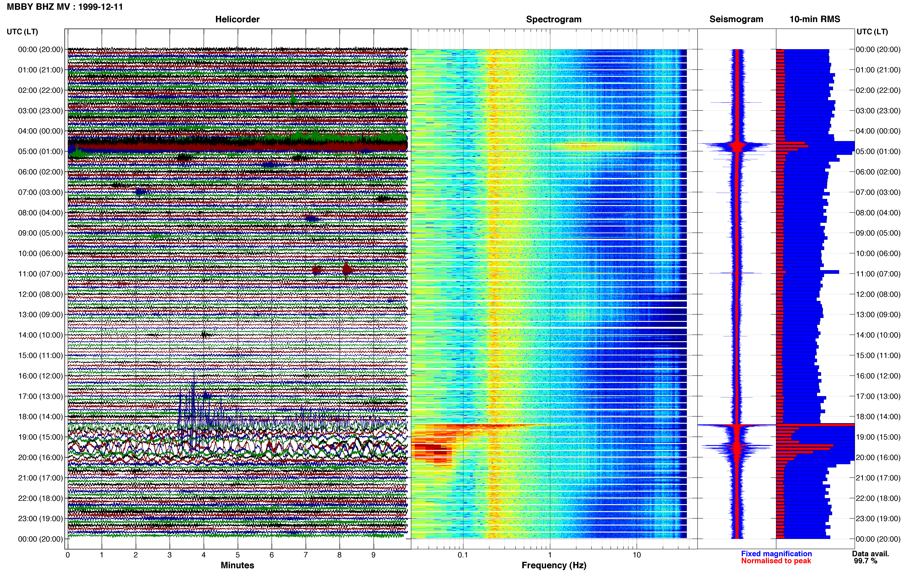Click spectrogram frequency tick label '0.1'
Image resolution: width=924 pixels, height=578 pixels.
(463, 555)
